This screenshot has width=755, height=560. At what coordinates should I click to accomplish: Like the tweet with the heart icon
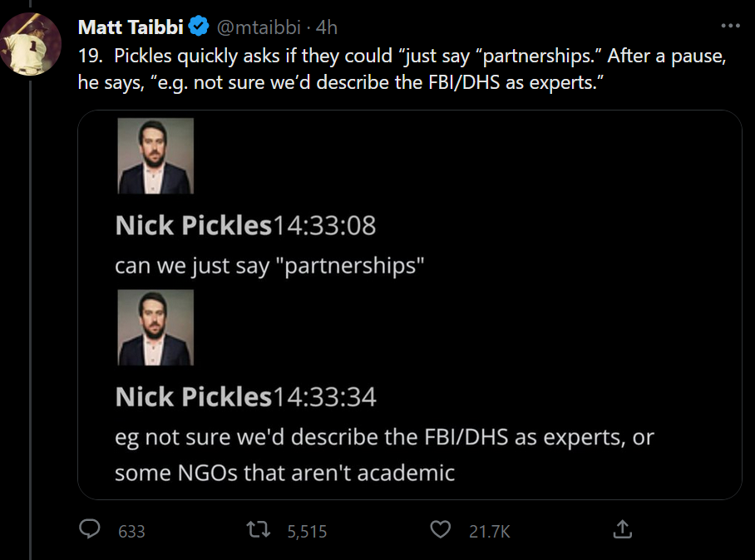(442, 529)
